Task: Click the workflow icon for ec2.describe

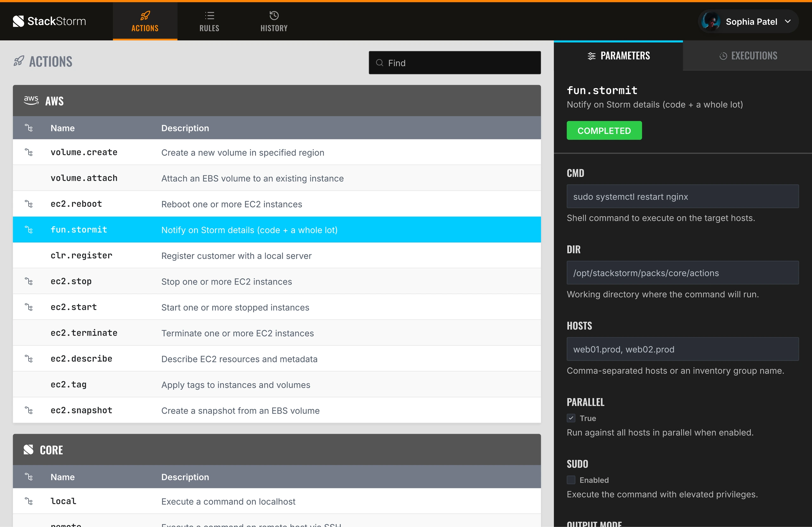Action: 29,359
